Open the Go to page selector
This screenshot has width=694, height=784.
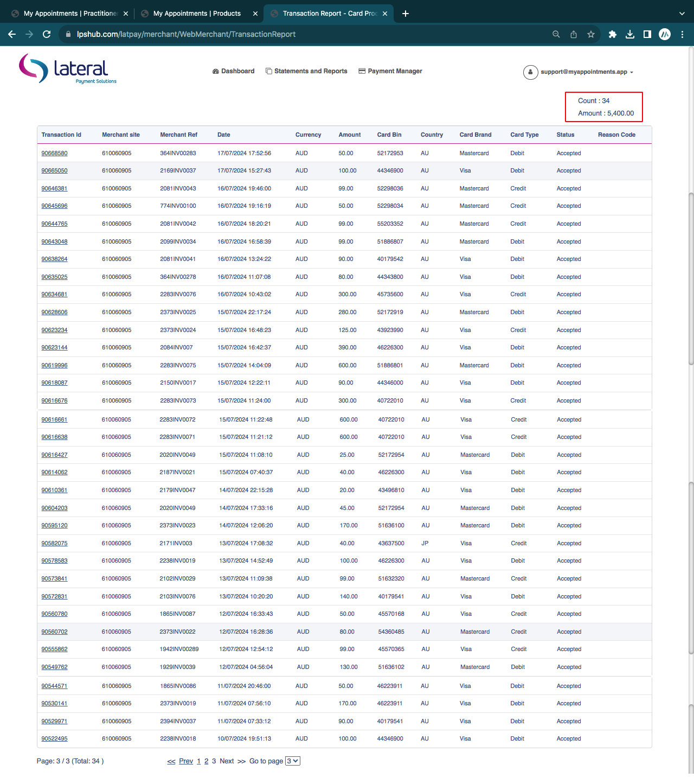pos(293,761)
